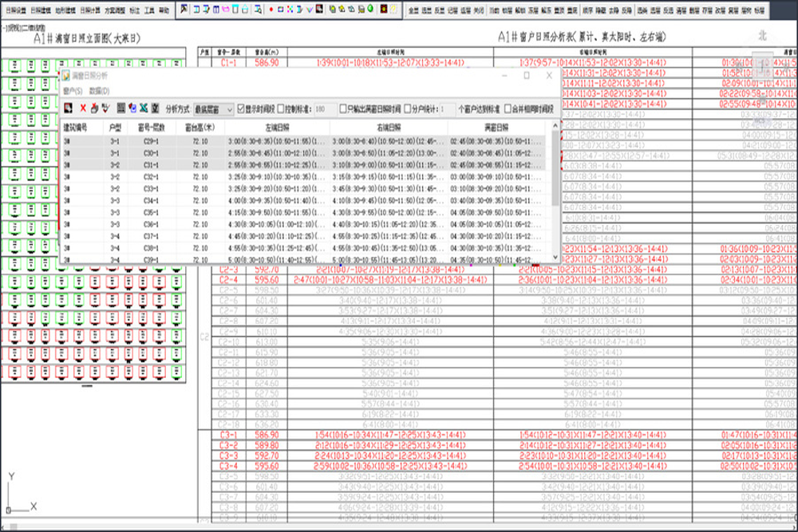
Task: Click cell C2-4 in background analysis table
Action: [228, 280]
